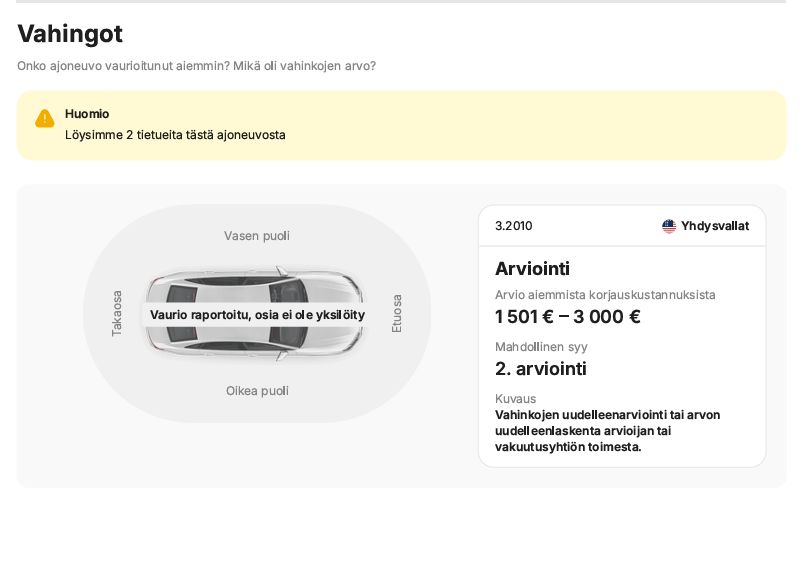The image size is (811, 588).
Task: Select the 'Vasen puoli' car side label
Action: (x=257, y=236)
